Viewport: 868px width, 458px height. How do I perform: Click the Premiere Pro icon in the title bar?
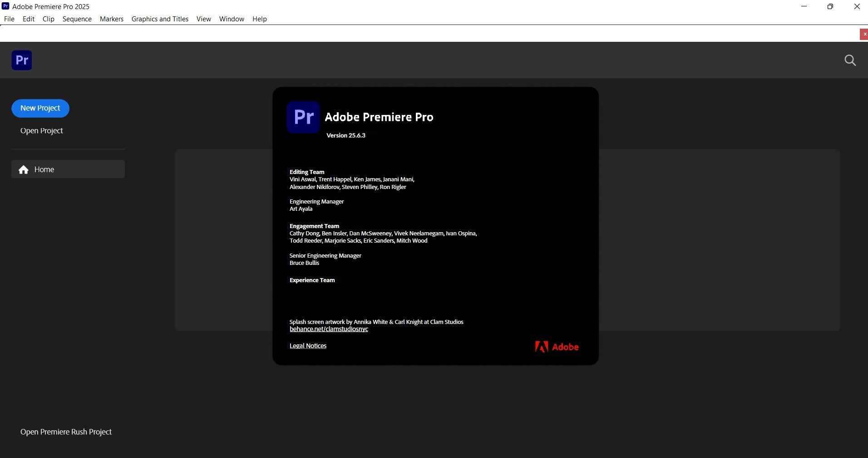[5, 6]
